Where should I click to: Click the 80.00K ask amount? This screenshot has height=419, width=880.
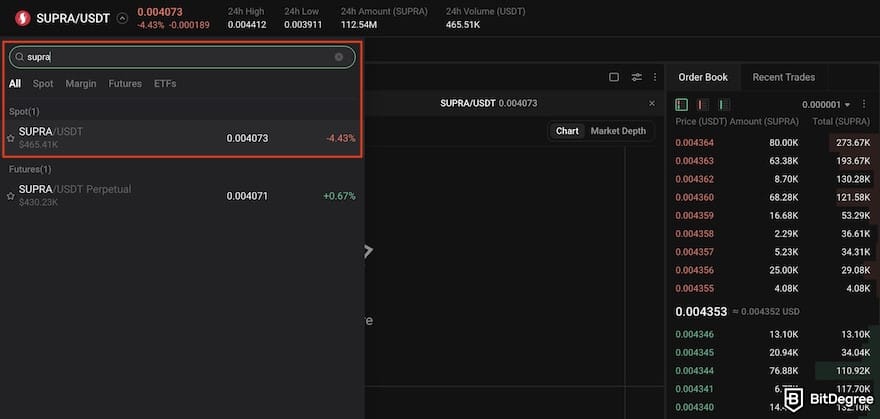[x=783, y=142]
